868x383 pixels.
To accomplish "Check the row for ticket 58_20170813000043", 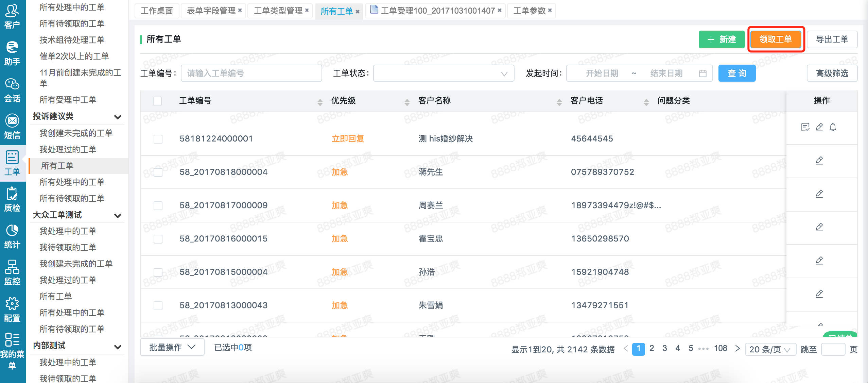I will (158, 306).
